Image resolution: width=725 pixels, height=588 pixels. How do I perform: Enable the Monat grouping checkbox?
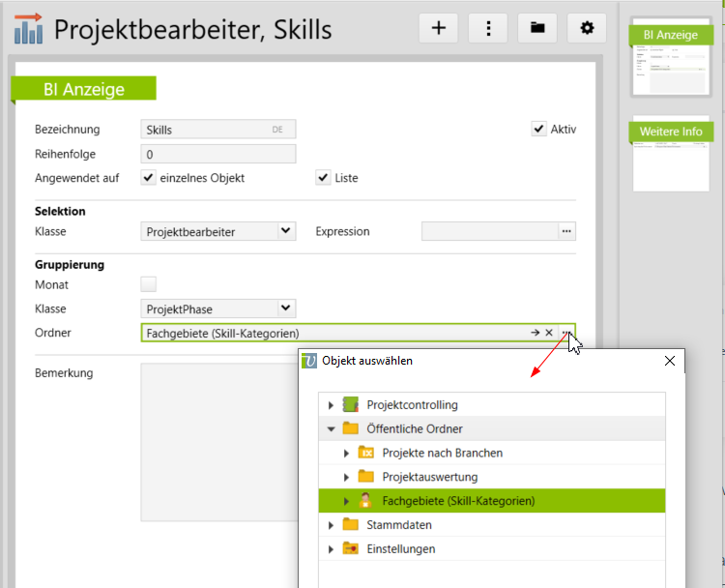tap(149, 284)
